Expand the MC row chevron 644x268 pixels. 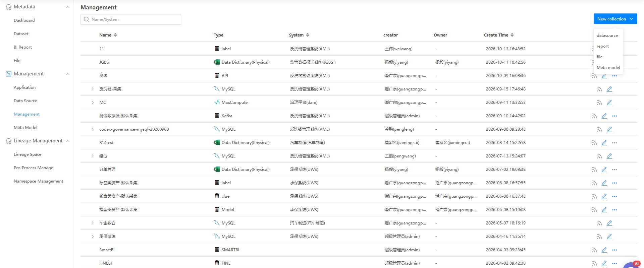pos(93,103)
